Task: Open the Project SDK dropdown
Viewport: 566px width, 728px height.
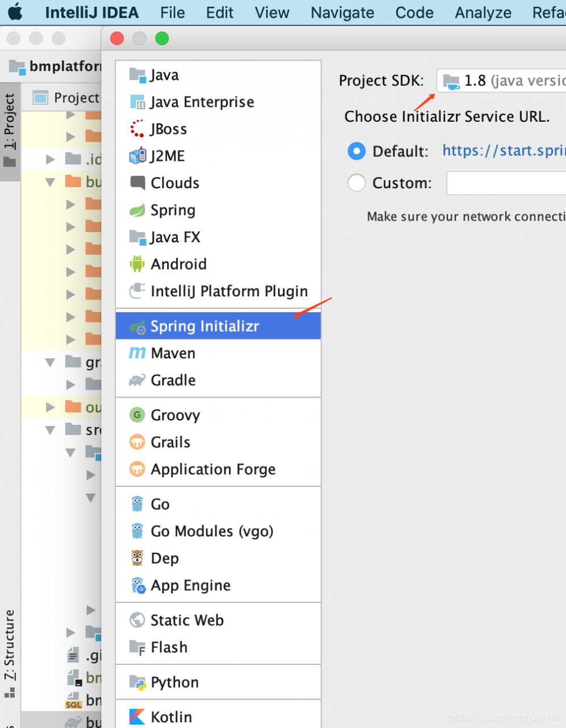Action: (502, 81)
